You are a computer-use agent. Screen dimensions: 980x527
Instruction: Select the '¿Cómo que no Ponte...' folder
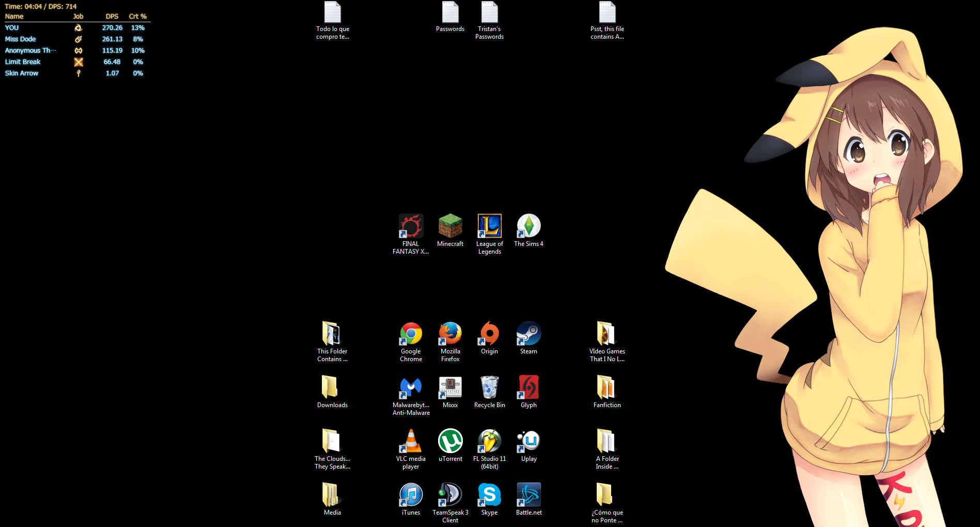point(607,503)
